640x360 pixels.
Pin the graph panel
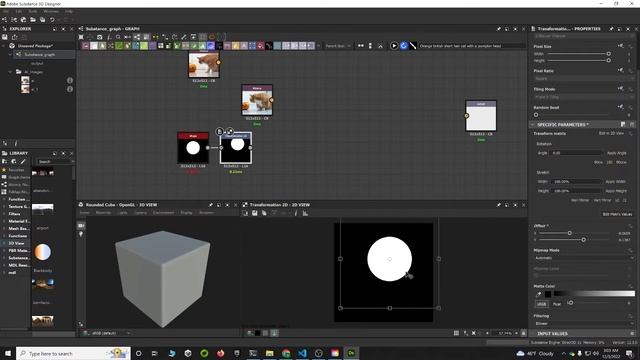pyautogui.click(x=498, y=29)
